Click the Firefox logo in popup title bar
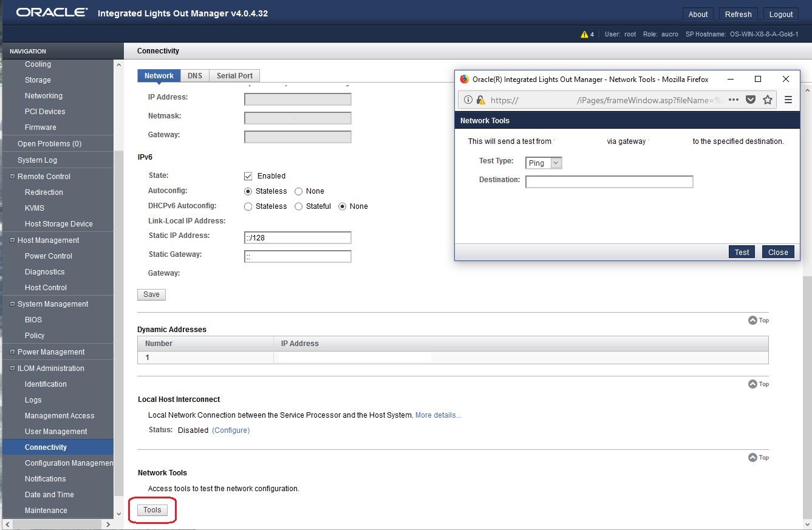The width and height of the screenshot is (812, 530). pyautogui.click(x=465, y=80)
